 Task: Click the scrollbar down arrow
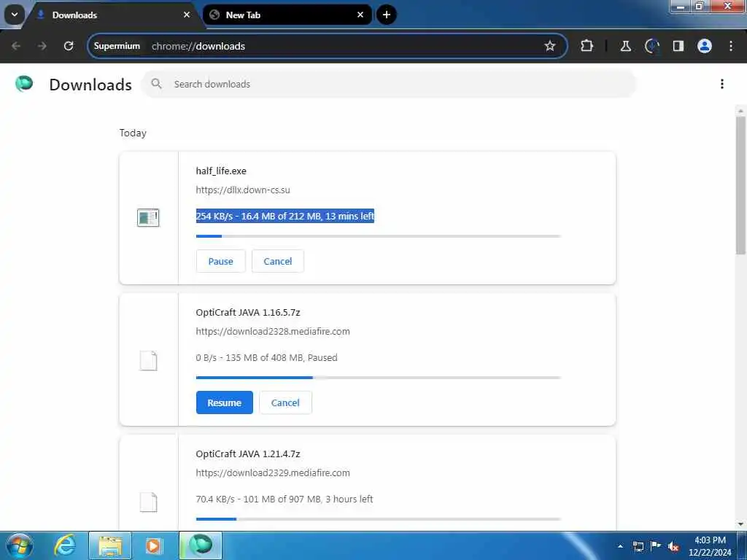tap(741, 524)
